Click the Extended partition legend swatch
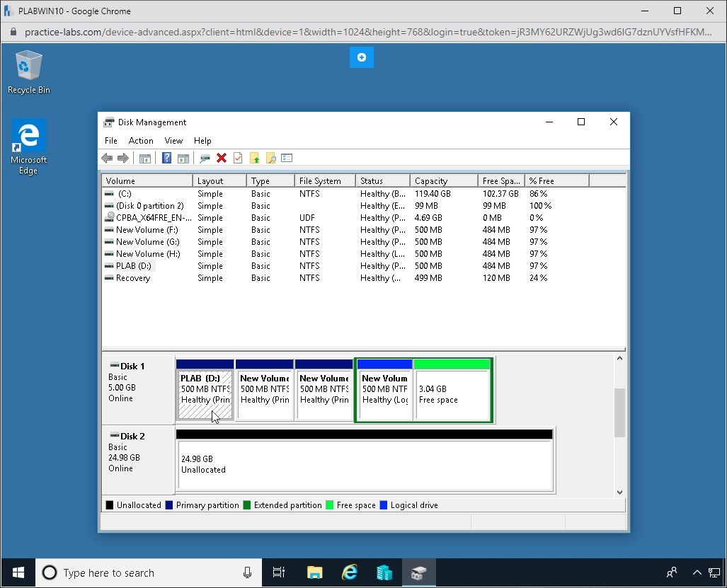 (x=247, y=505)
